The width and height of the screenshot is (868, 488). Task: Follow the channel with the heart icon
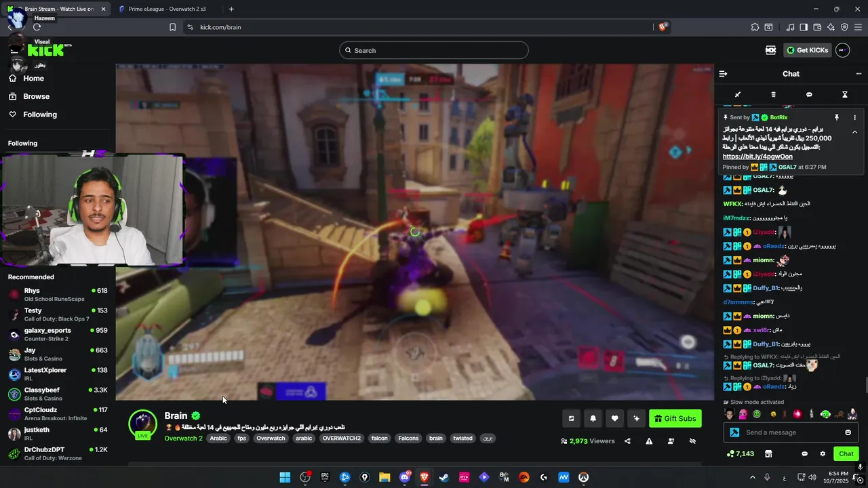click(614, 419)
